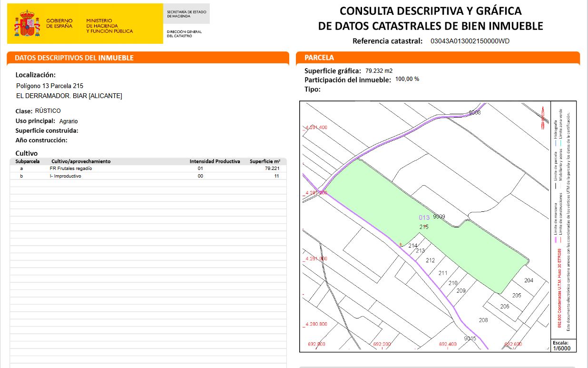Click the purple Límite de manzana legend line
Image resolution: width=588 pixels, height=368 pixels.
(x=556, y=240)
